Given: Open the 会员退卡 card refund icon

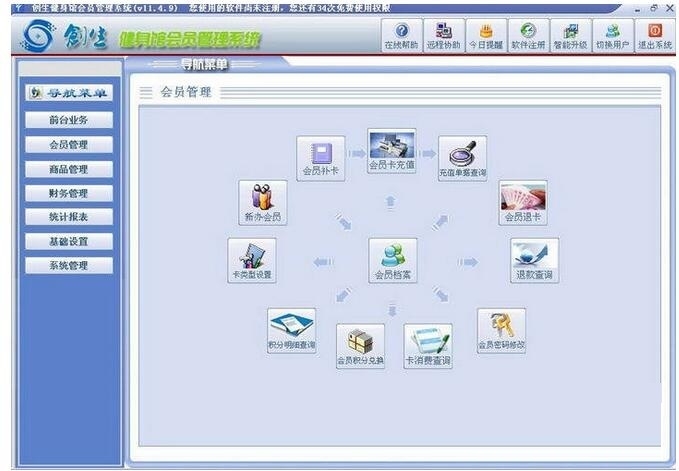Looking at the screenshot, I should (x=523, y=203).
